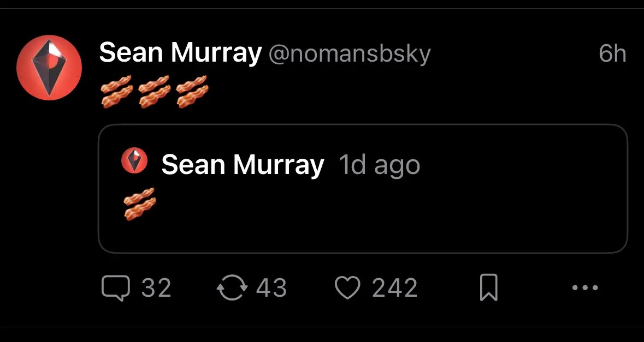Click the like count 242
The height and width of the screenshot is (342, 644).
click(x=394, y=288)
